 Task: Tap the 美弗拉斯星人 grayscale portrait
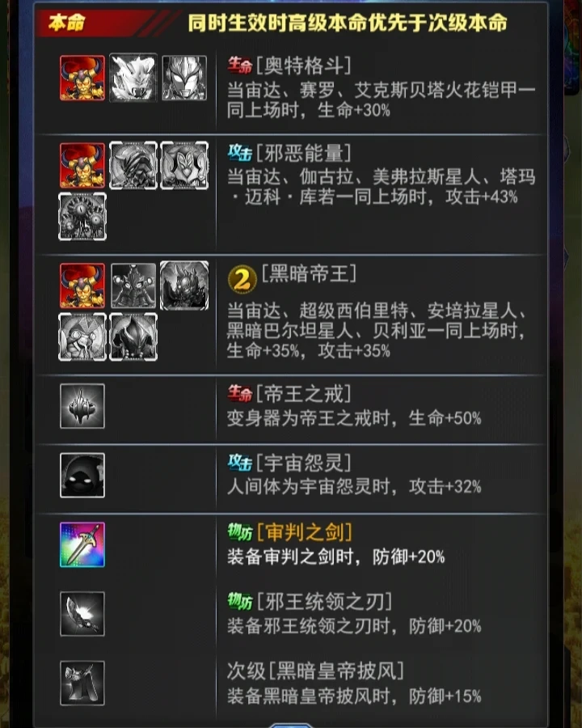(x=184, y=166)
